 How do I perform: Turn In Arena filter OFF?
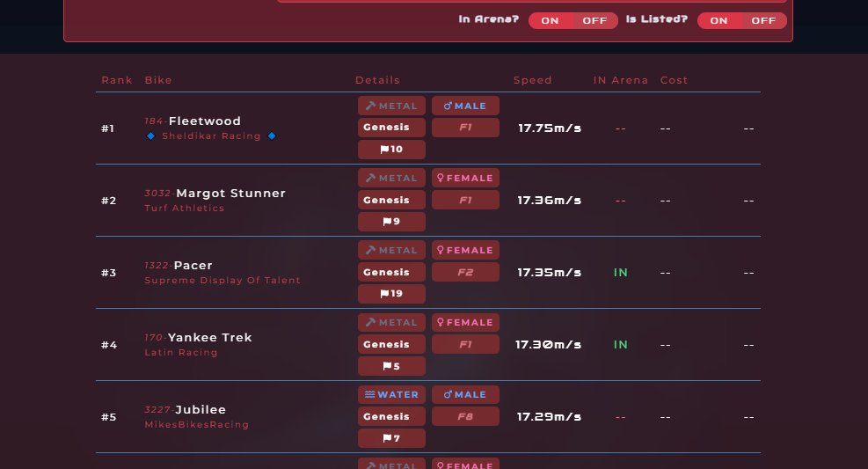click(x=594, y=20)
